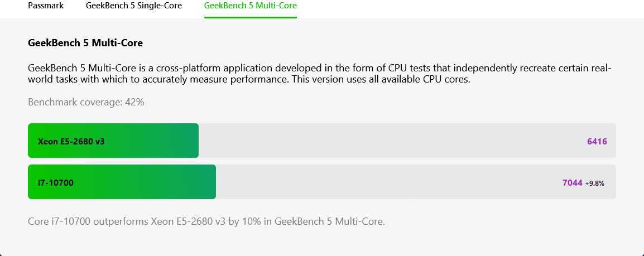644x256 pixels.
Task: Switch to the Passmark tab
Action: click(46, 6)
